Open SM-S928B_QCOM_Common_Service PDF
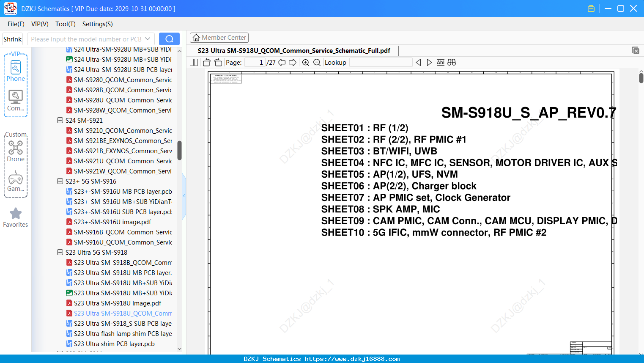Screen dimensions: 644x363 [x=119, y=90]
